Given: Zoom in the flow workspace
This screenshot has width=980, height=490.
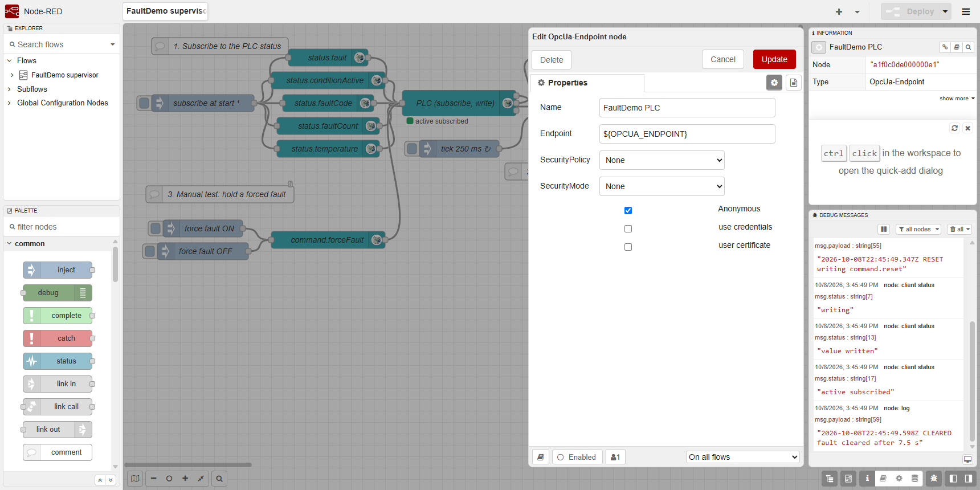Looking at the screenshot, I should pos(185,479).
